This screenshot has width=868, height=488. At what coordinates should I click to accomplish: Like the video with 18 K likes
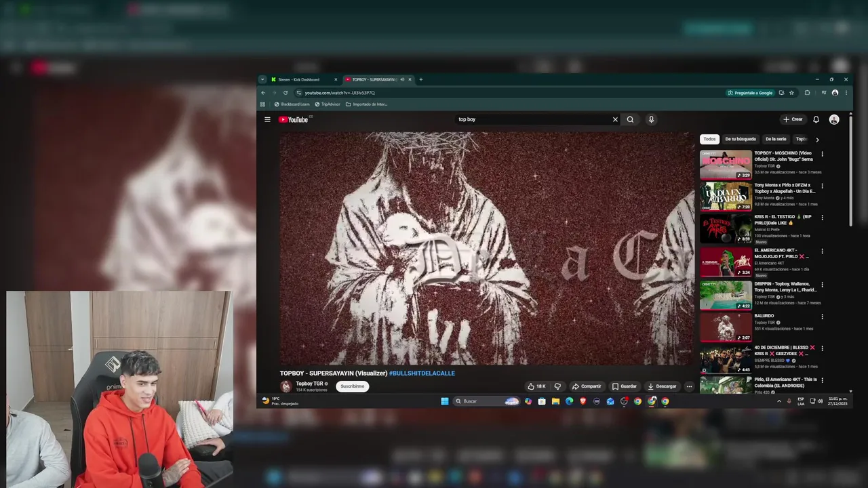536,386
